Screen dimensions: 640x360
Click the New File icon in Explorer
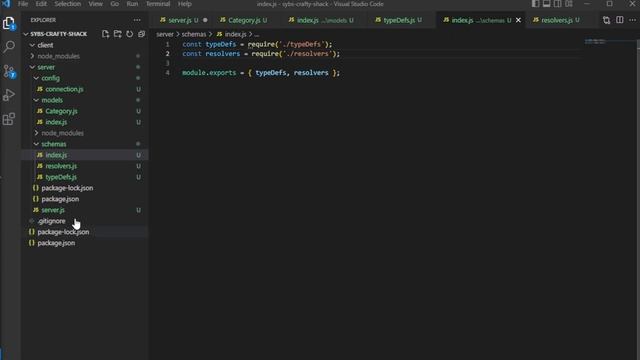(105, 34)
